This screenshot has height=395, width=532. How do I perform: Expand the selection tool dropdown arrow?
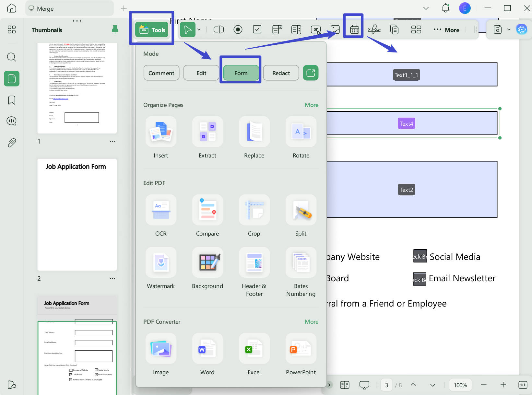[x=199, y=30]
